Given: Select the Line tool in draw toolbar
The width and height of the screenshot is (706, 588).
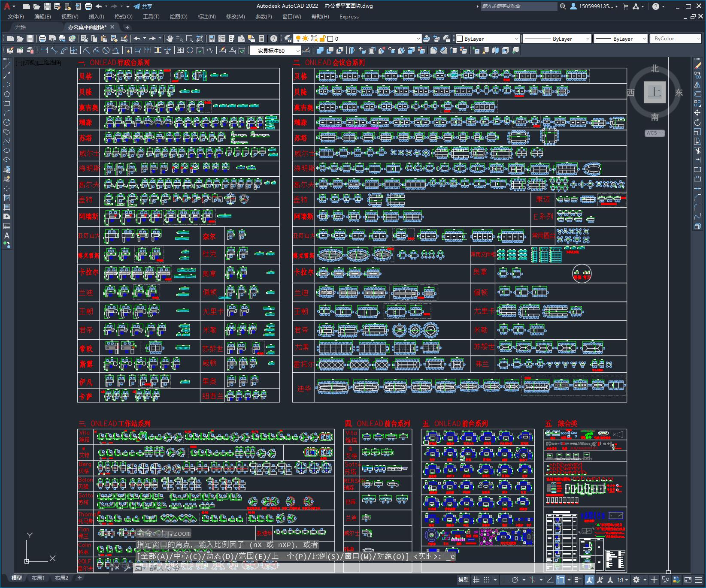Looking at the screenshot, I should click(7, 66).
